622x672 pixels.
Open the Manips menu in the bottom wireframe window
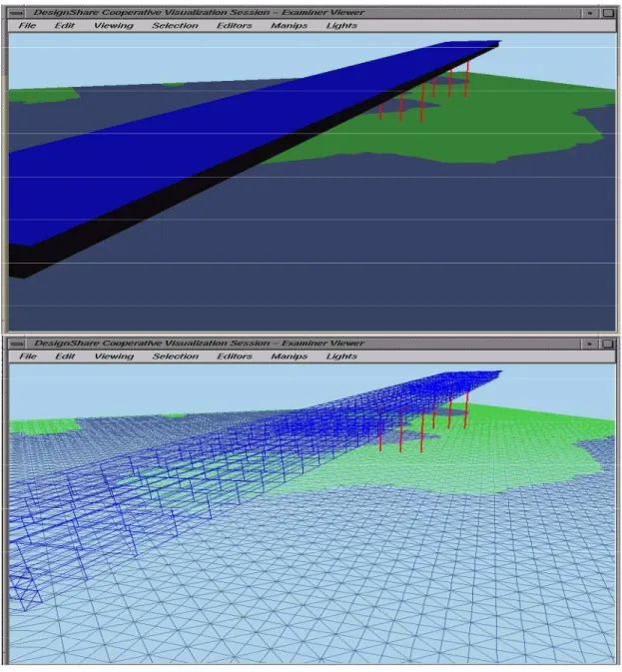coord(290,356)
